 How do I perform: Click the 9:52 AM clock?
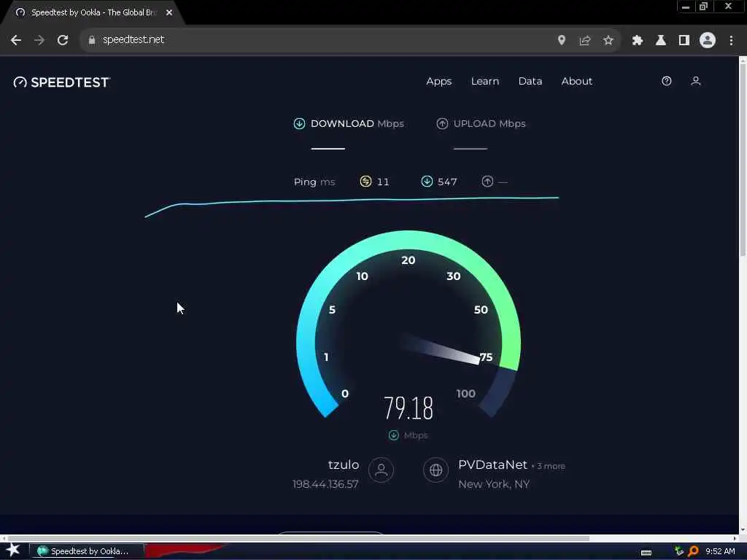coord(720,551)
